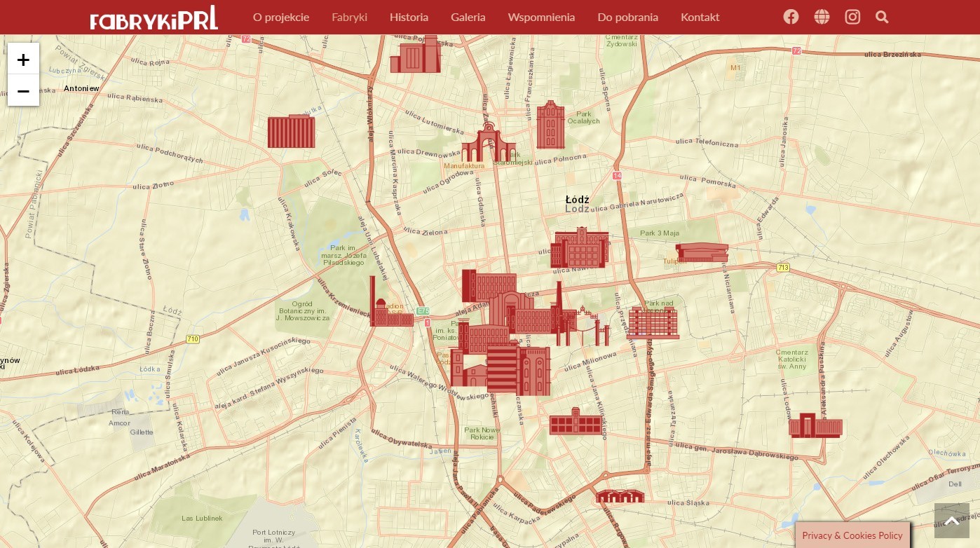Screen dimensions: 980x548
Task: Open the Fabryki menu item
Action: click(x=349, y=18)
